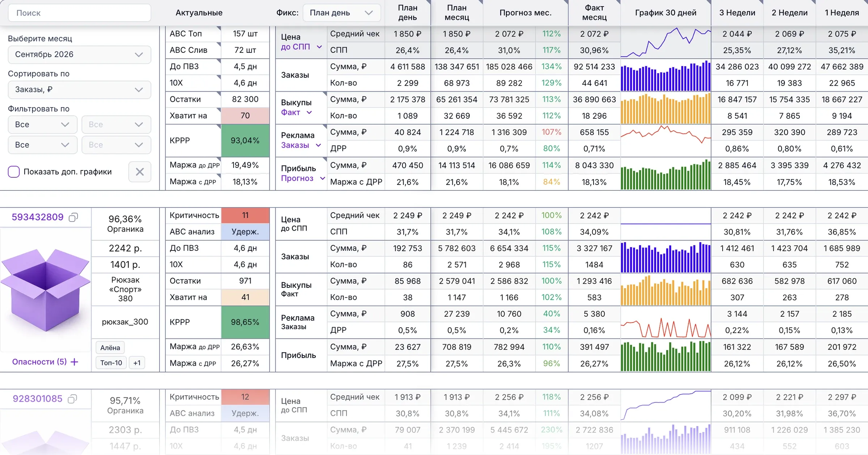This screenshot has height=455, width=868.
Task: Click the Хватит на cell showing 41
Action: [x=245, y=297]
